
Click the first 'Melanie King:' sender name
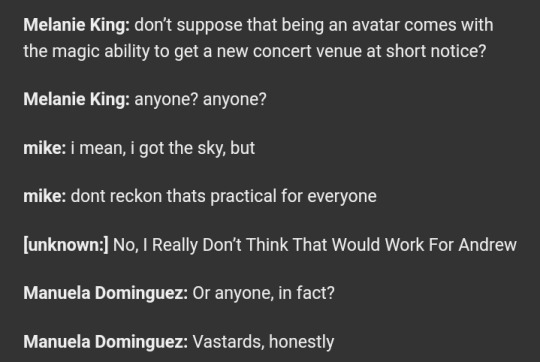[76, 25]
